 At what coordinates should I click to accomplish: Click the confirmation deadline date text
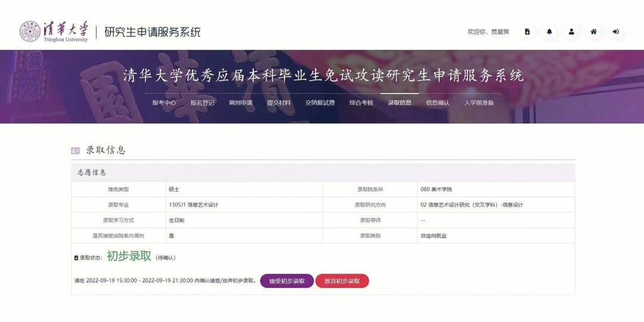(165, 281)
